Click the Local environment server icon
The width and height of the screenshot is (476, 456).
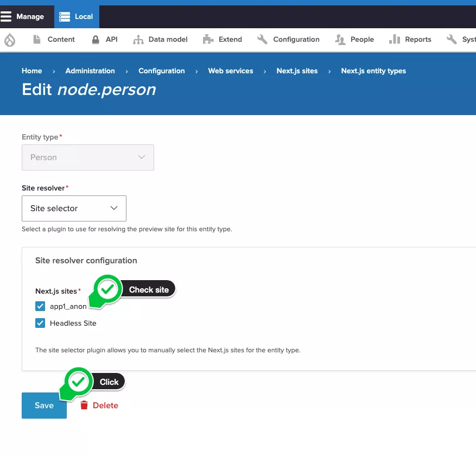coord(65,16)
